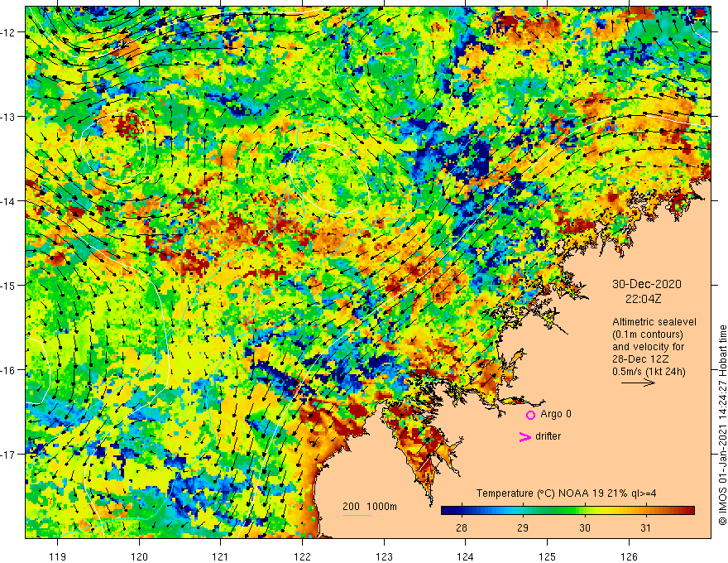The height and width of the screenshot is (563, 728).
Task: Click the 'Argo 0' legend label
Action: [x=556, y=414]
